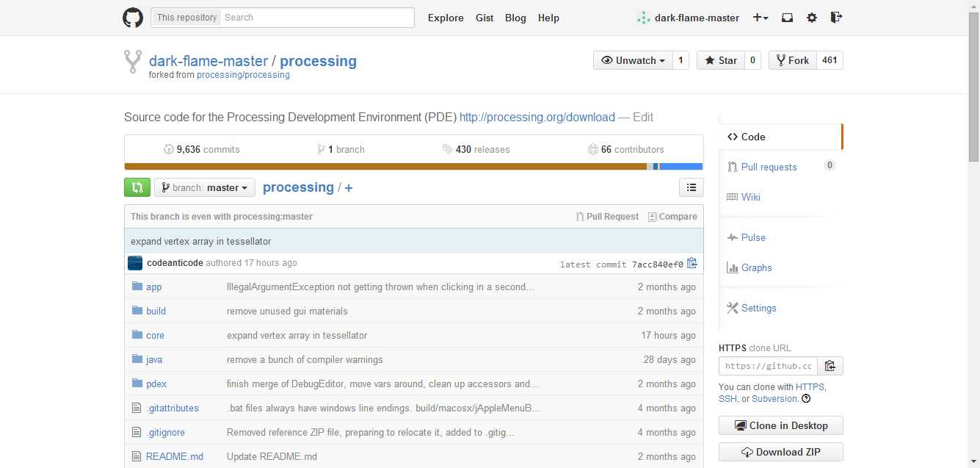The image size is (980, 468).
Task: Click Download ZIP button
Action: [780, 452]
